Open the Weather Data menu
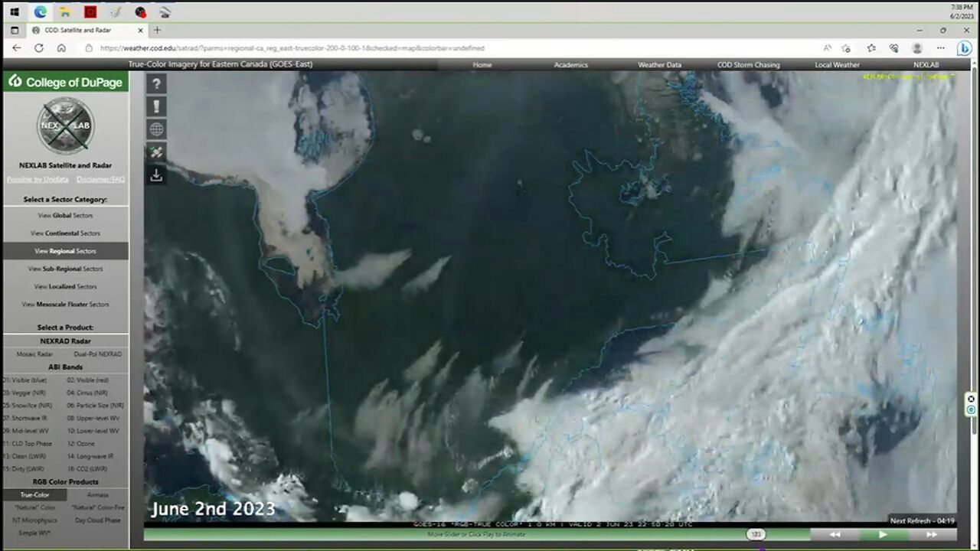980x551 pixels. tap(659, 65)
